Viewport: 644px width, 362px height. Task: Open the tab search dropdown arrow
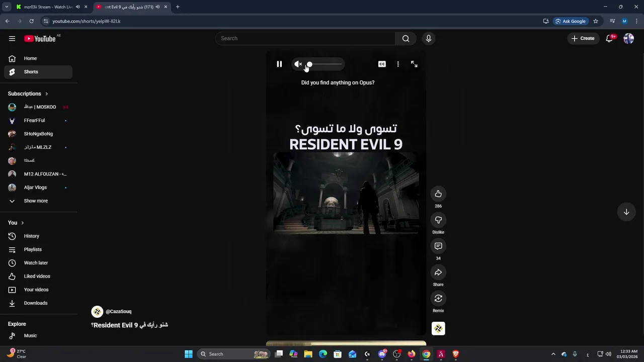click(7, 7)
